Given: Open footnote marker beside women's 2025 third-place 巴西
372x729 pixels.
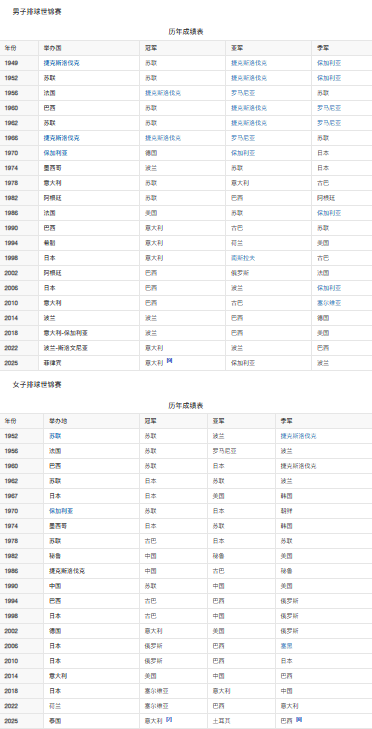Looking at the screenshot, I should (299, 719).
